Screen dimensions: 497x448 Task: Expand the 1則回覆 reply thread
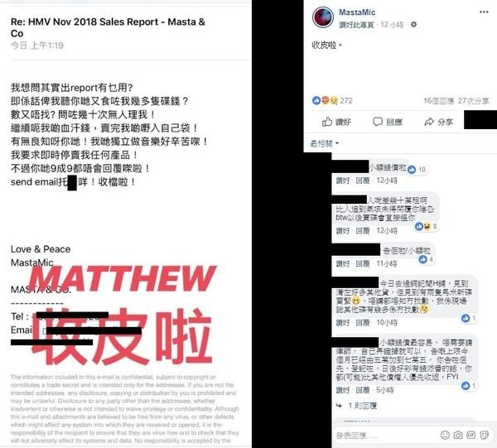click(362, 406)
